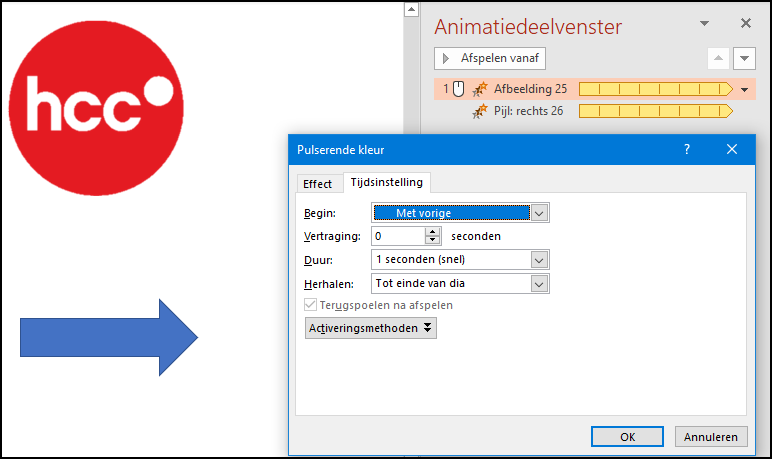Toggle Terugspoelen na afspelen checkbox
Screen dimensions: 772x459
[310, 305]
